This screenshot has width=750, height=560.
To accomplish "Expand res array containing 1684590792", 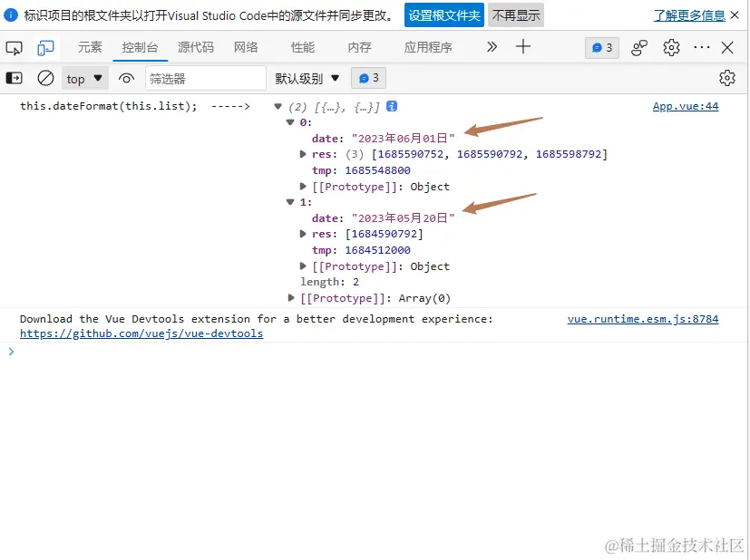I will 302,234.
